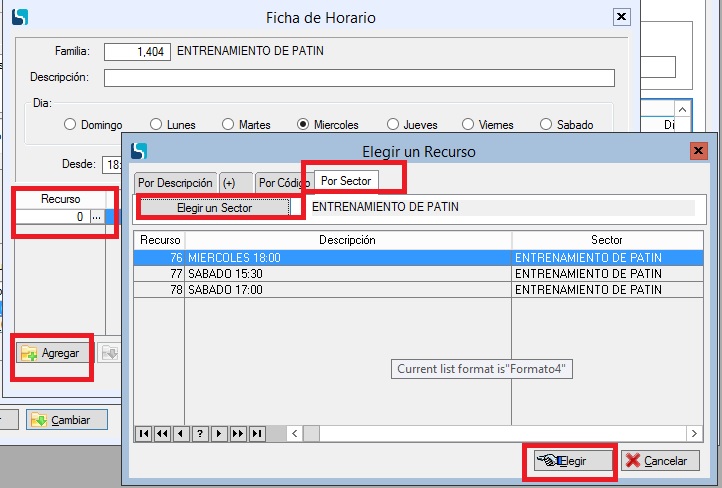
Task: Open the Recurso lookup ellipsis button
Action: 96,217
